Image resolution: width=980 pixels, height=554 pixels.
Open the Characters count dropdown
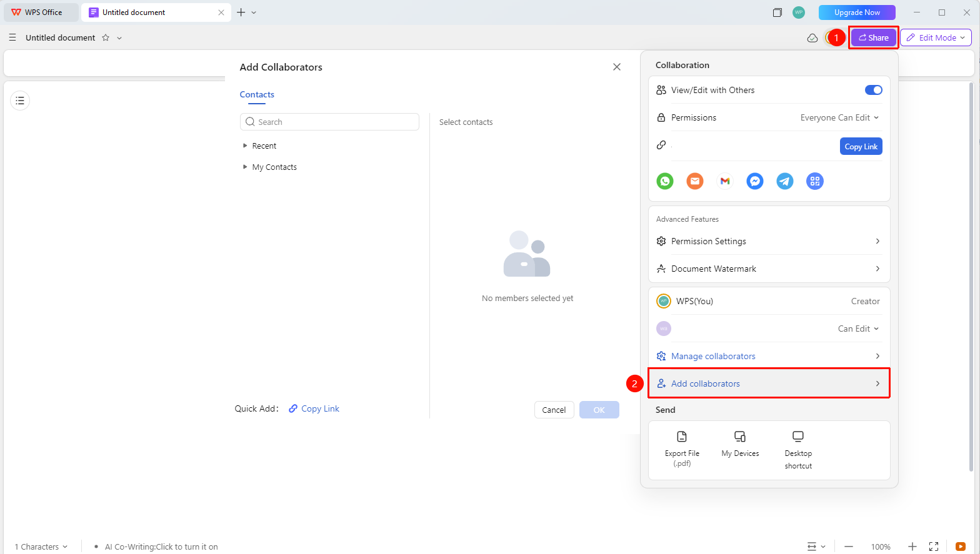pyautogui.click(x=41, y=547)
